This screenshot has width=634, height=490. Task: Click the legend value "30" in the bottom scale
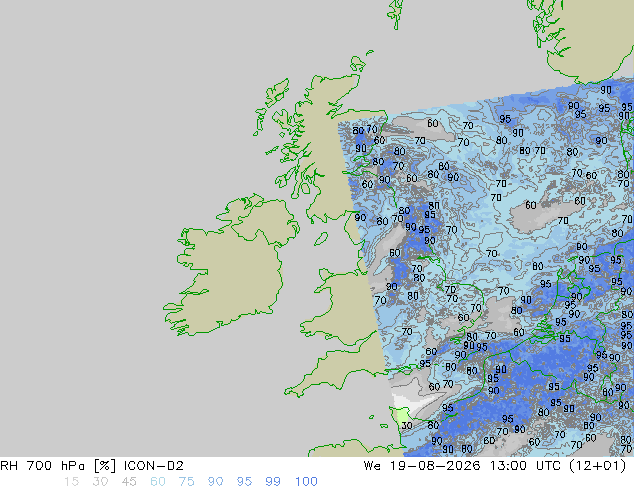point(100,482)
